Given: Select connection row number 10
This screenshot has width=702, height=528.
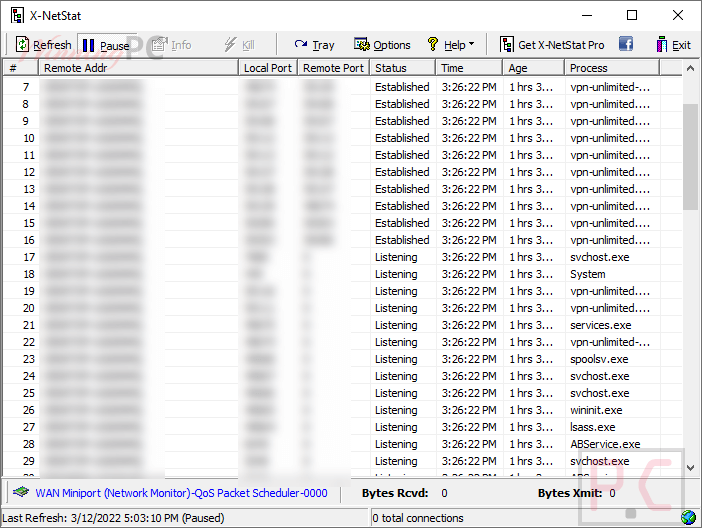Looking at the screenshot, I should pyautogui.click(x=342, y=138).
